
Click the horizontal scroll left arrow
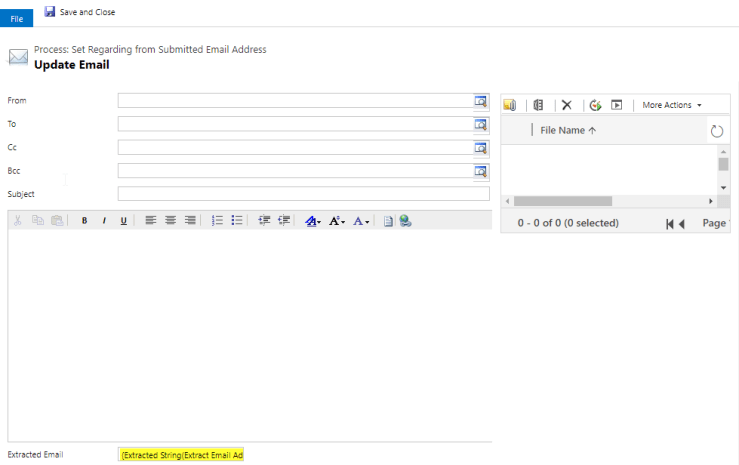(508, 201)
